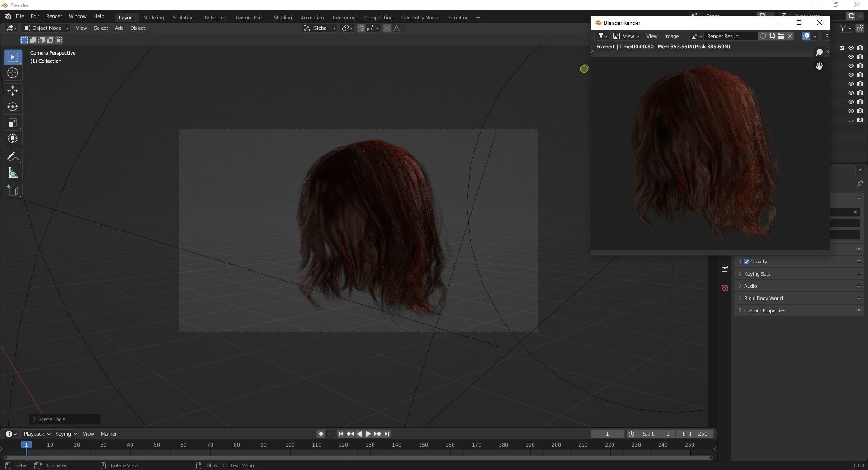Click the new image copy icon

click(x=772, y=36)
